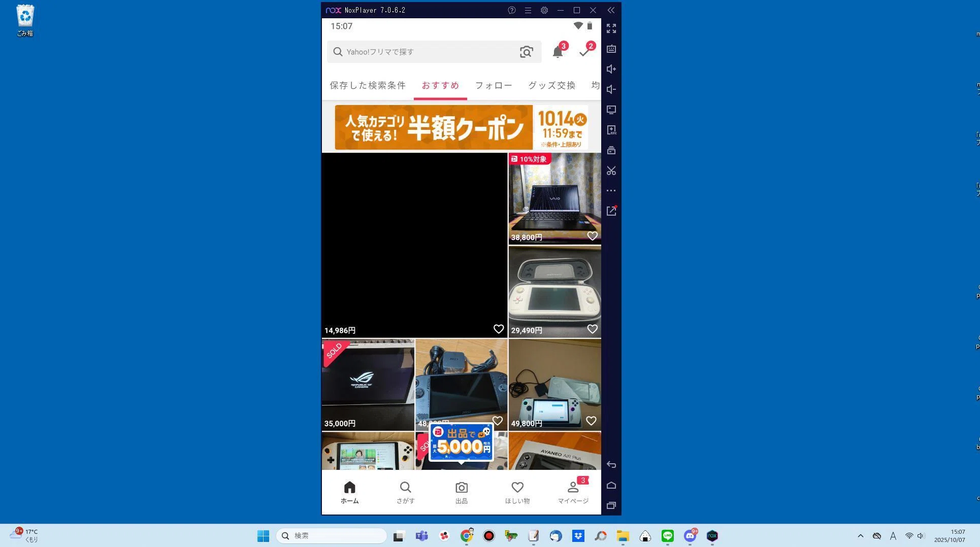
Task: Click NoxPlayer screenshot scissors icon
Action: click(611, 170)
